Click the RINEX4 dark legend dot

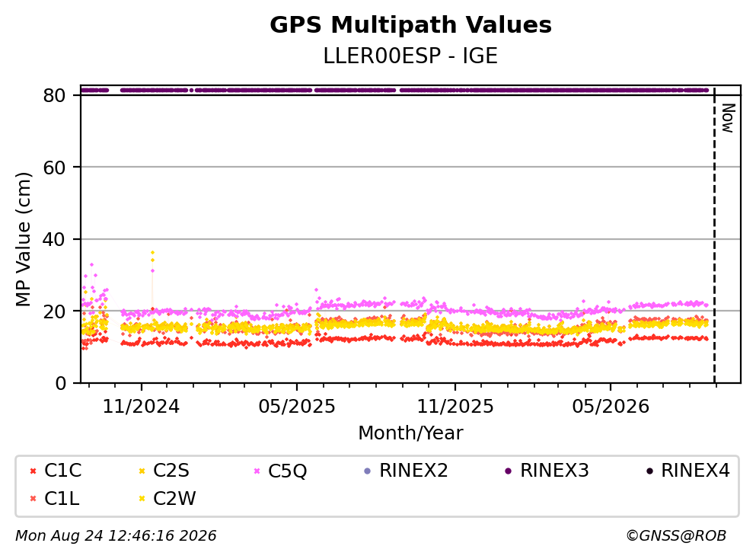pos(649,471)
